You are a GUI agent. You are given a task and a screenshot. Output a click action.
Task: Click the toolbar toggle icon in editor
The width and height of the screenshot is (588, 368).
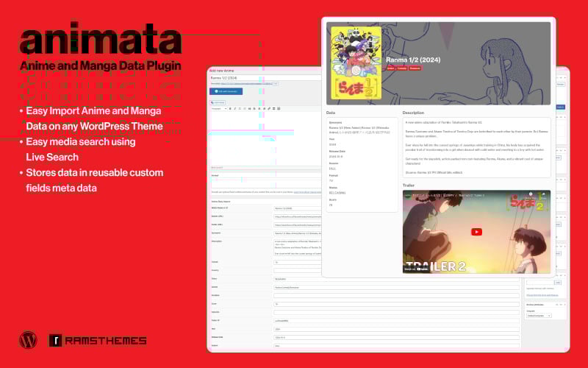[x=279, y=108]
